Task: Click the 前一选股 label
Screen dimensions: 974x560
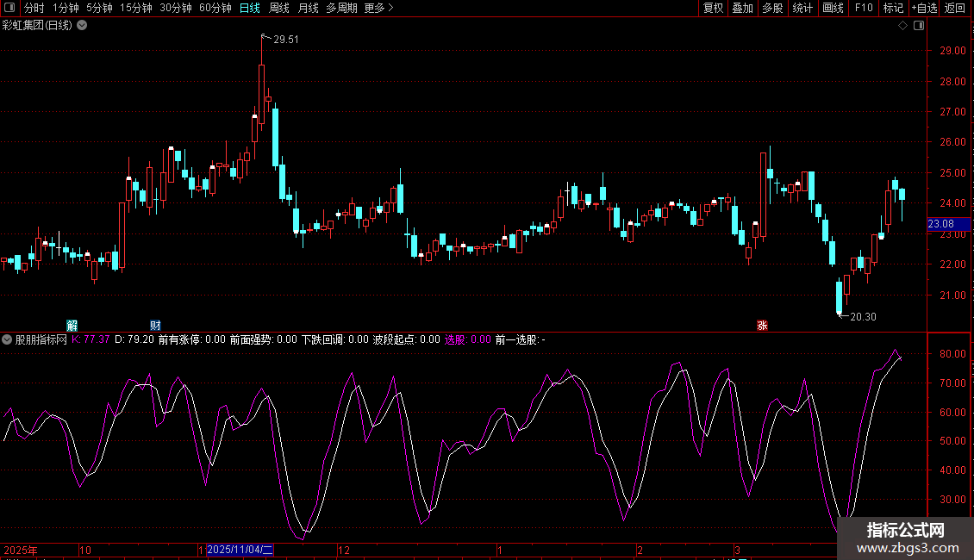Action: (521, 339)
